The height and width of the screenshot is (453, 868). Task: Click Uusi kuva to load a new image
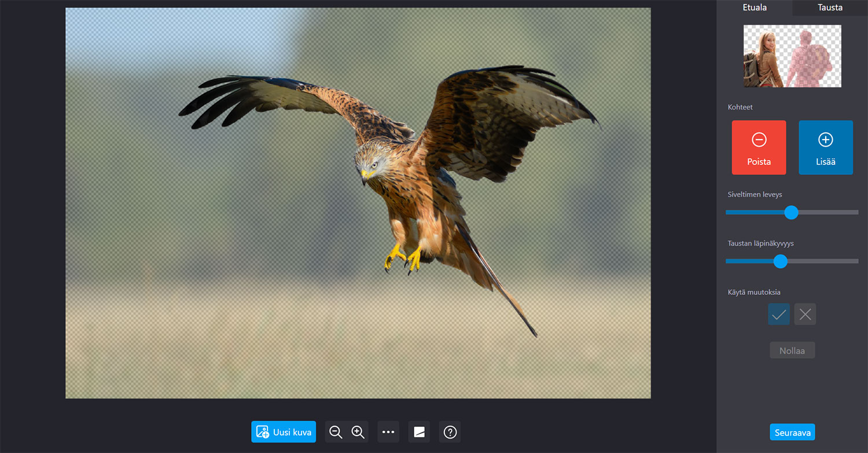284,432
